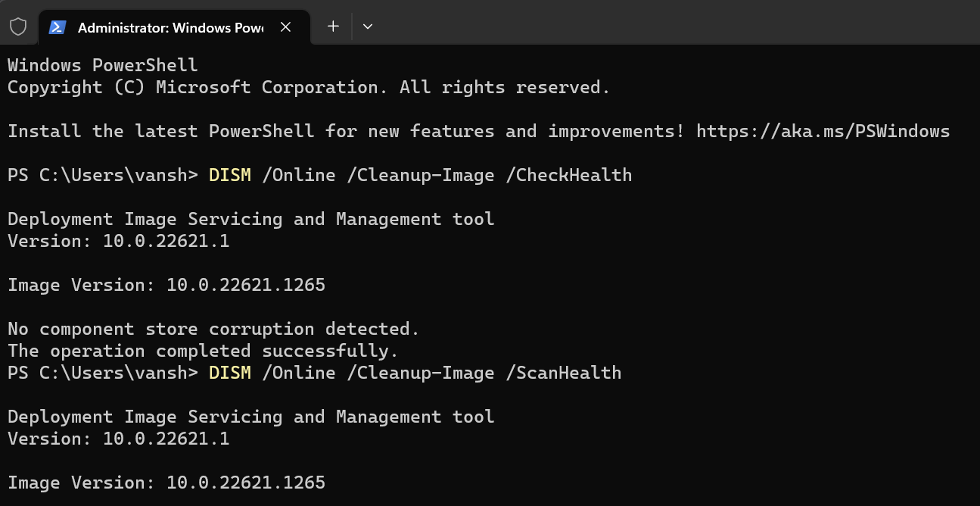Viewport: 980px width, 506px height.
Task: Click the Install the latest PowerShell text
Action: 160,131
